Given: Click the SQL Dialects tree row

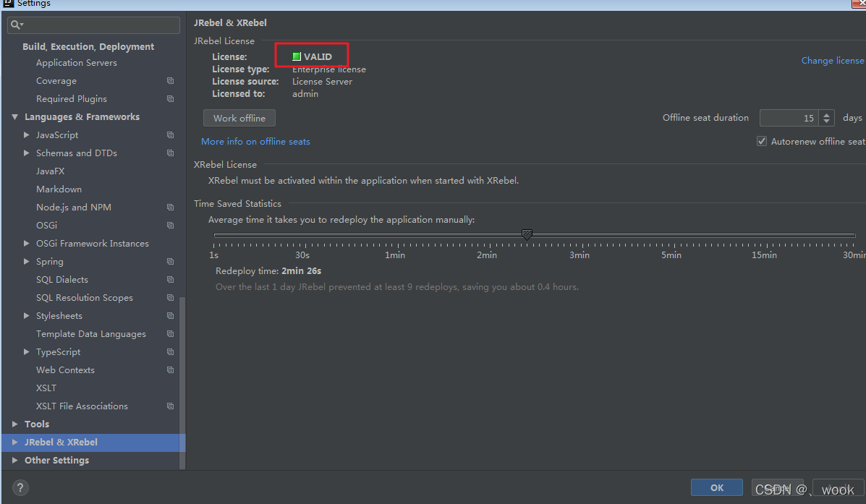Looking at the screenshot, I should pyautogui.click(x=93, y=279).
